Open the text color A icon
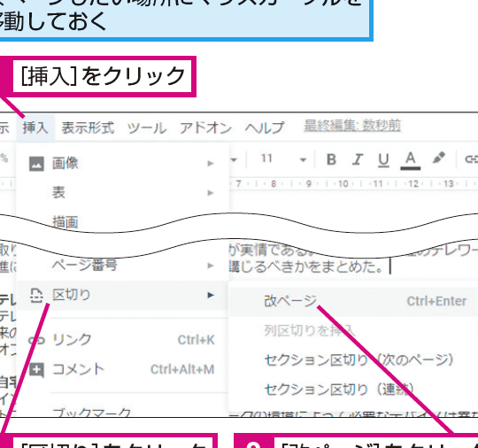Screen dimensions: 478x448 click(x=411, y=160)
